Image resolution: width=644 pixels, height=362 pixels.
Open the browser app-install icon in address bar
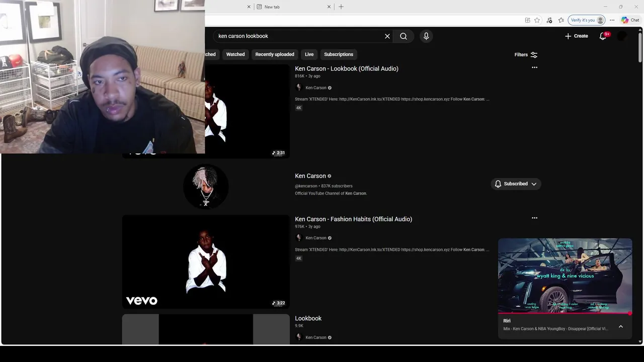click(527, 20)
